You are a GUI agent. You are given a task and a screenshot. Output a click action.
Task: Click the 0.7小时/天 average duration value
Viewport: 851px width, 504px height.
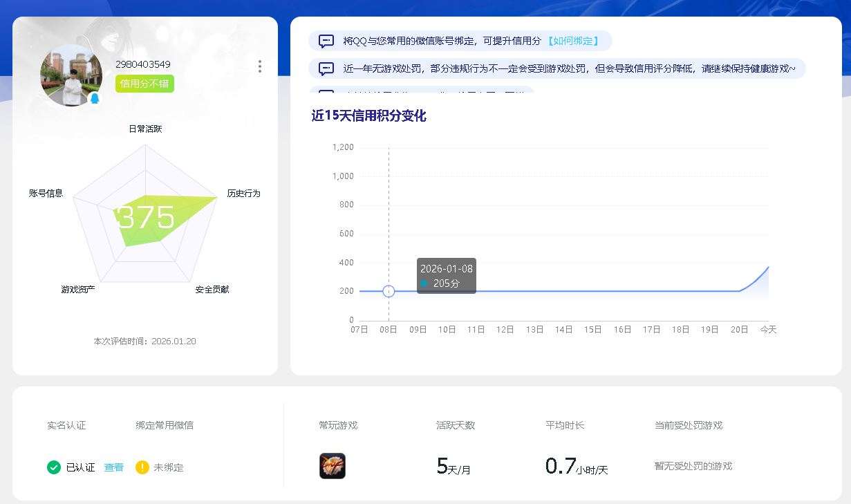pos(577,467)
